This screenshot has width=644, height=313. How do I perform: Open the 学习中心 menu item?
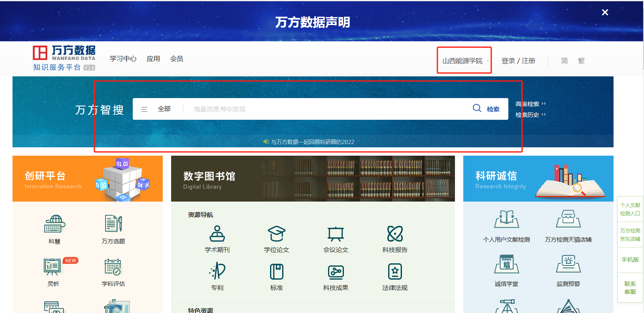pos(123,59)
